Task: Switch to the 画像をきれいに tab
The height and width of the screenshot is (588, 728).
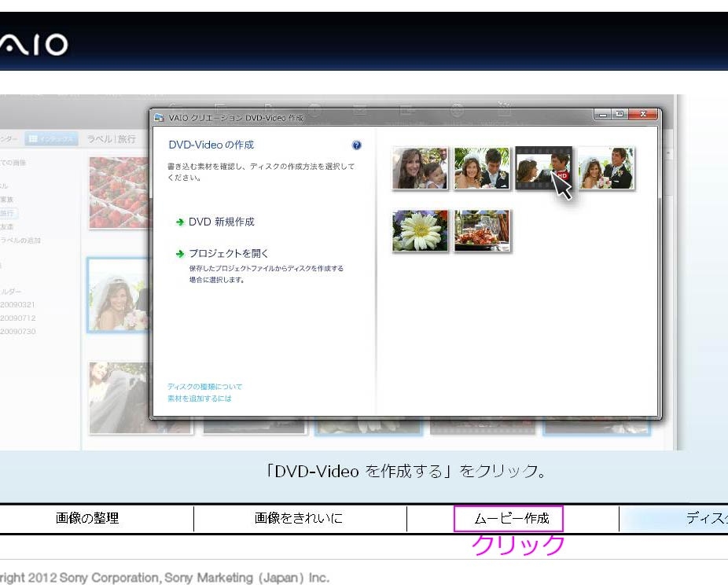Action: [x=299, y=519]
